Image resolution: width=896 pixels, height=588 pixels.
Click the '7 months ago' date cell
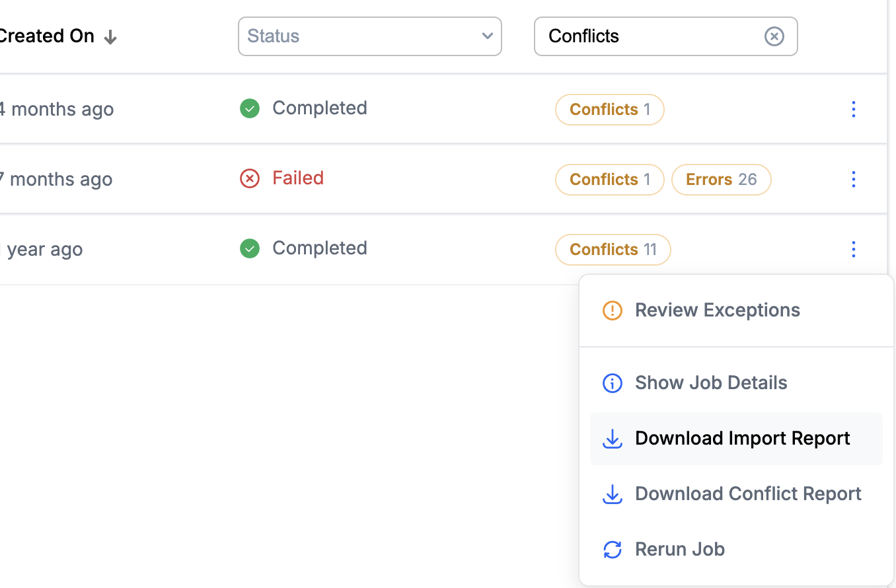point(56,180)
